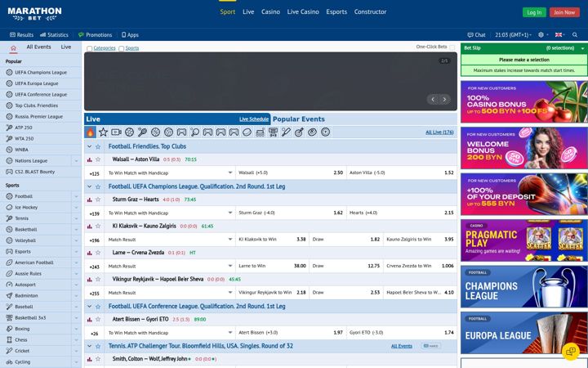Screen dimensions: 588x368
Task: Open the Live Schedule link
Action: 254,119
